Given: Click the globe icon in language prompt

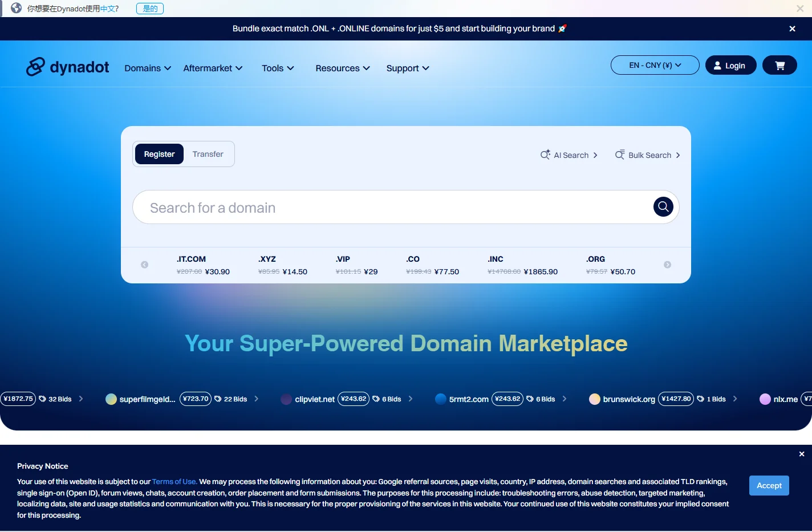Looking at the screenshot, I should (17, 9).
